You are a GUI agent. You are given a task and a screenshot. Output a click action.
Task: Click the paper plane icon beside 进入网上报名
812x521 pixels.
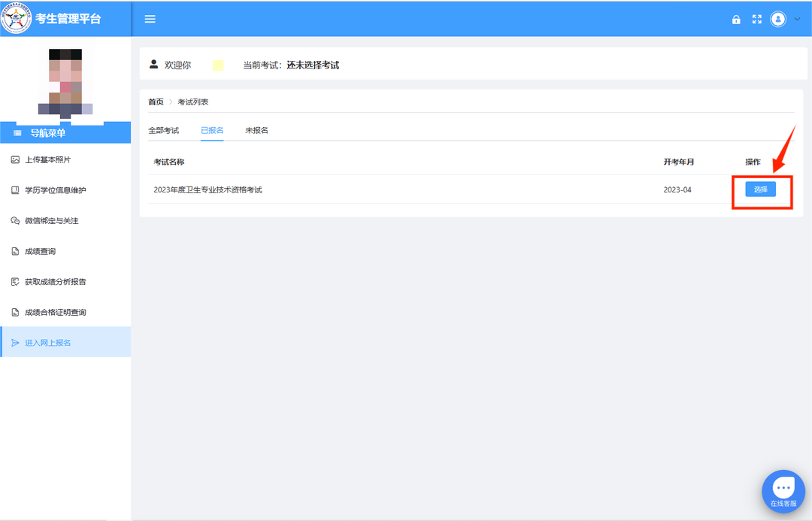(x=15, y=343)
